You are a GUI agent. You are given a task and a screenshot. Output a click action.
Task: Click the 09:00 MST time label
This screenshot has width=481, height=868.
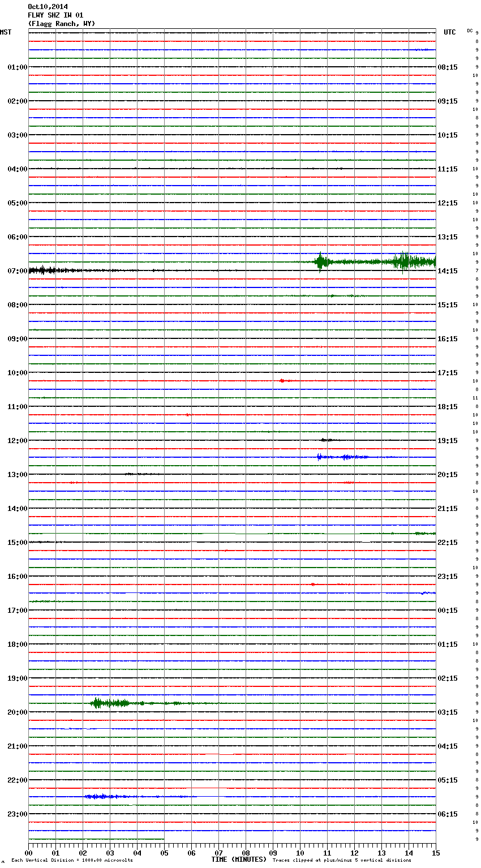(18, 339)
